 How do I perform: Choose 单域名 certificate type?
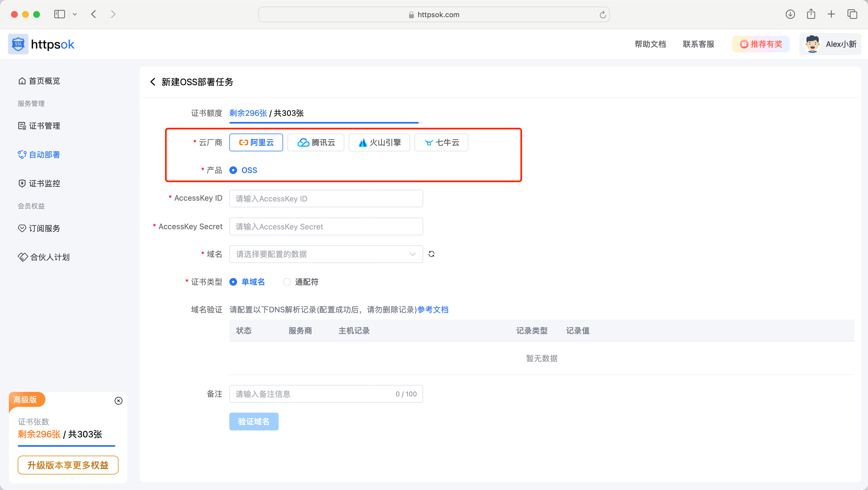point(233,282)
